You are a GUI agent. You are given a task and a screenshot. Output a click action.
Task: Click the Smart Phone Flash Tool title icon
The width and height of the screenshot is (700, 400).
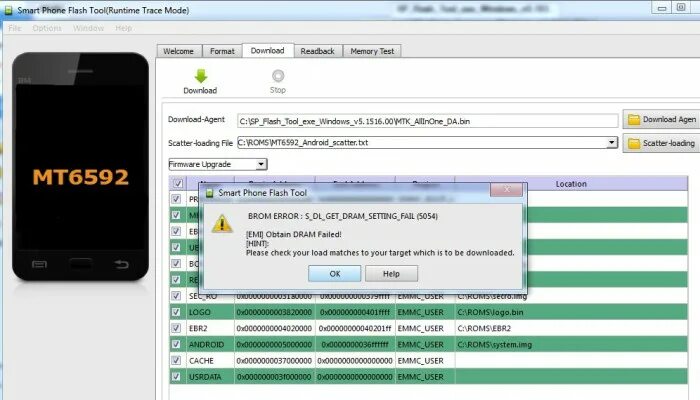point(8,10)
